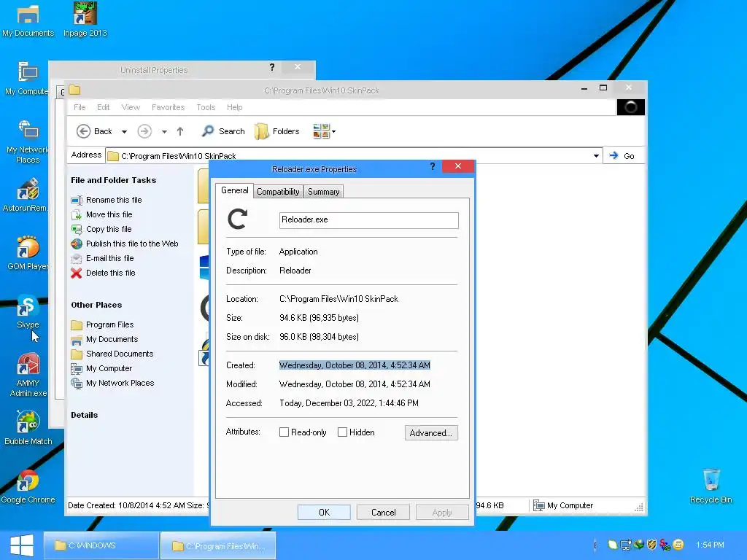Open the Help menu in Explorer

point(234,107)
